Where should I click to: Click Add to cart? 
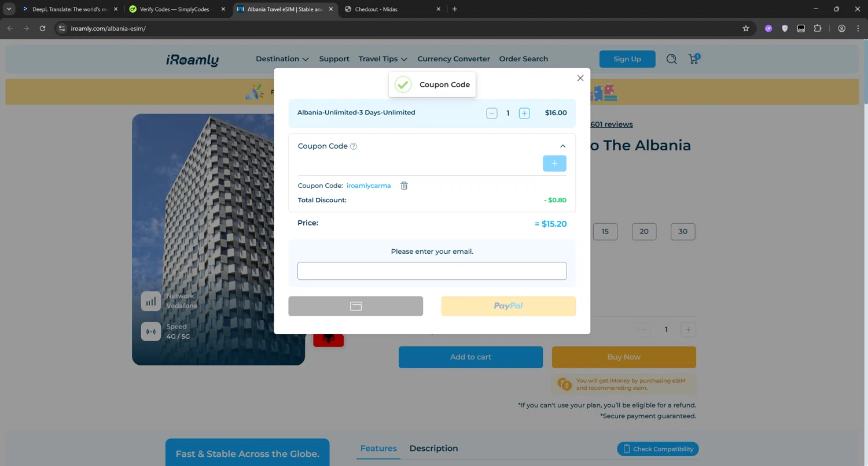pyautogui.click(x=470, y=357)
